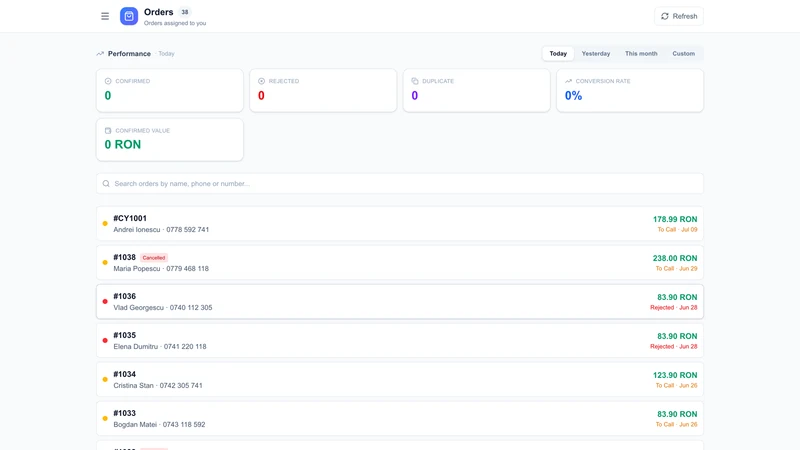Viewport: 800px width, 450px height.
Task: Click the Rejected x-circle icon
Action: tap(261, 81)
